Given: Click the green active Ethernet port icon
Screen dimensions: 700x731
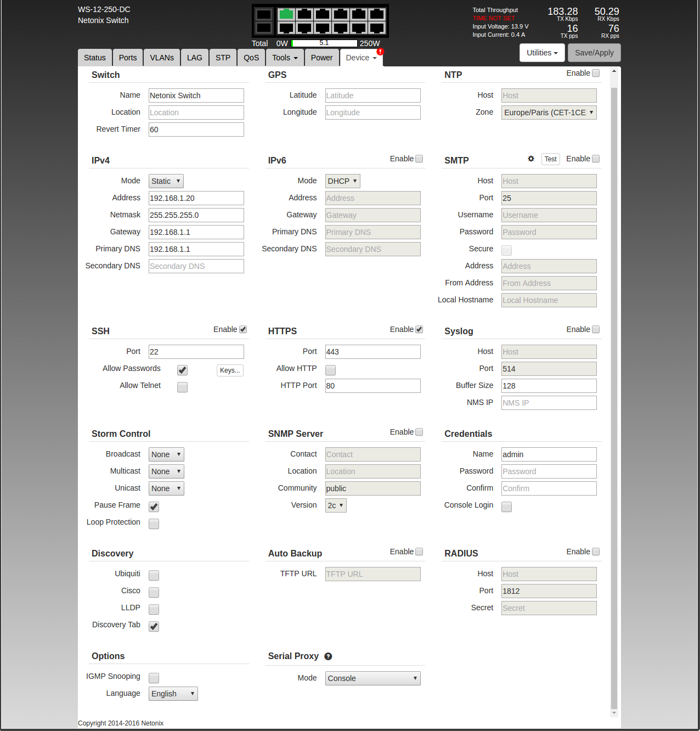Looking at the screenshot, I should 286,14.
